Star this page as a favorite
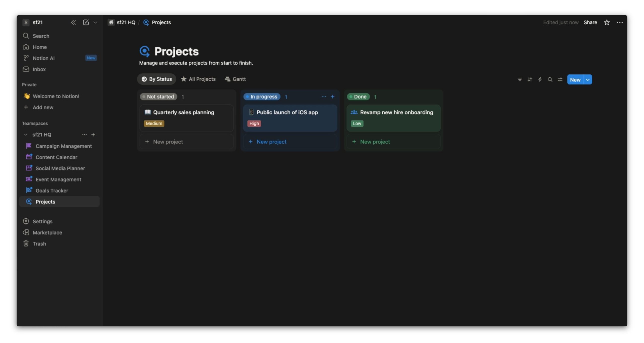The width and height of the screenshot is (644, 343). (607, 22)
